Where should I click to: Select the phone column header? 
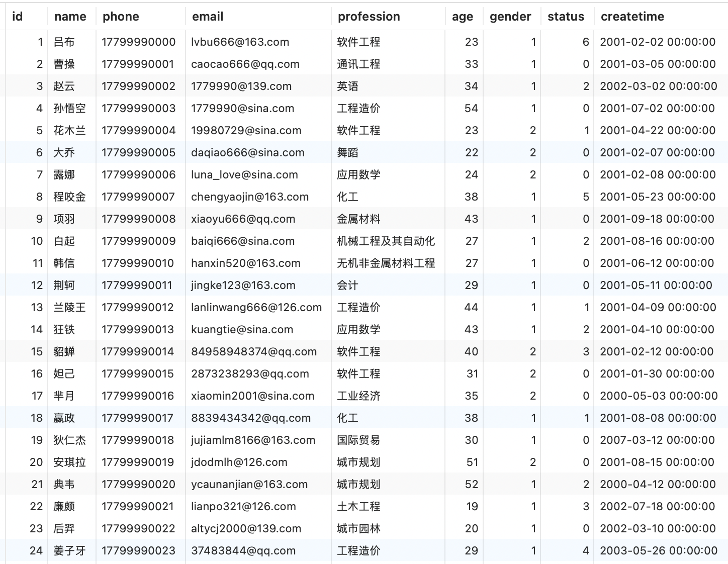[121, 17]
